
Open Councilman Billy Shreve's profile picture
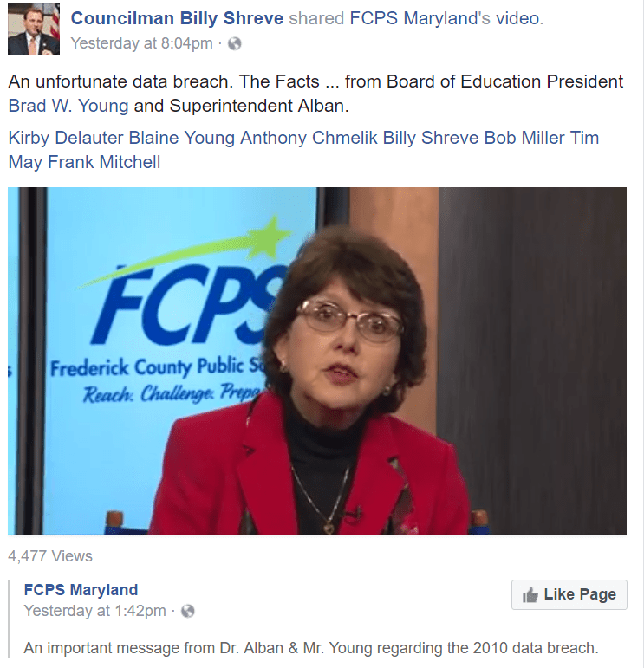(x=34, y=29)
